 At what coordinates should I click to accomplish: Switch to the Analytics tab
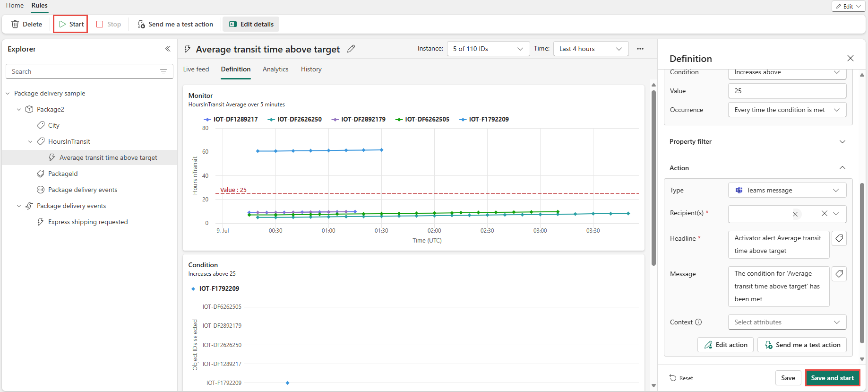click(x=275, y=69)
